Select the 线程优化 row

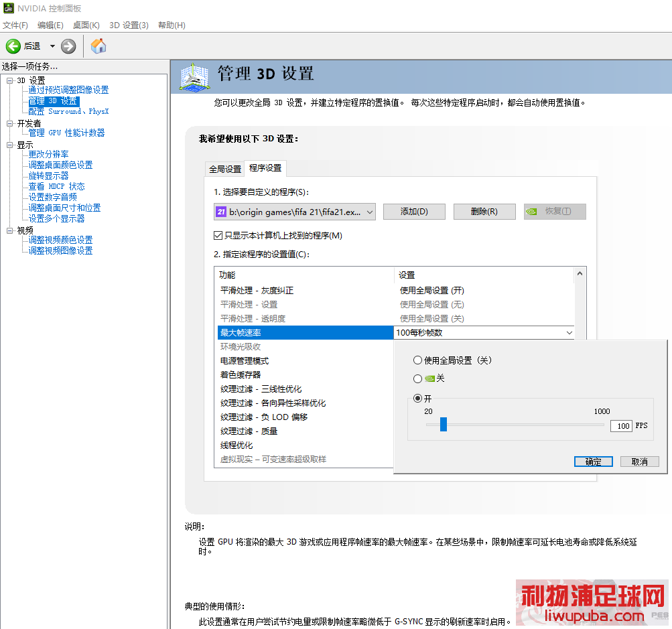(306, 445)
